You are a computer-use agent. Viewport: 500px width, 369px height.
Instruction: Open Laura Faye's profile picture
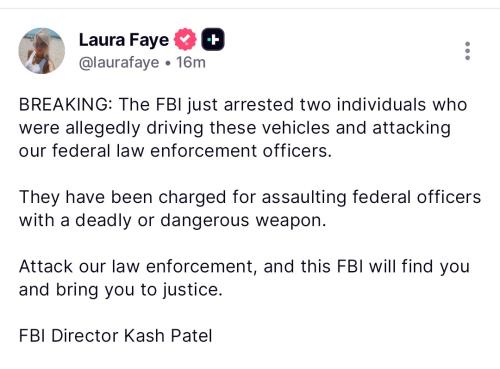(42, 51)
